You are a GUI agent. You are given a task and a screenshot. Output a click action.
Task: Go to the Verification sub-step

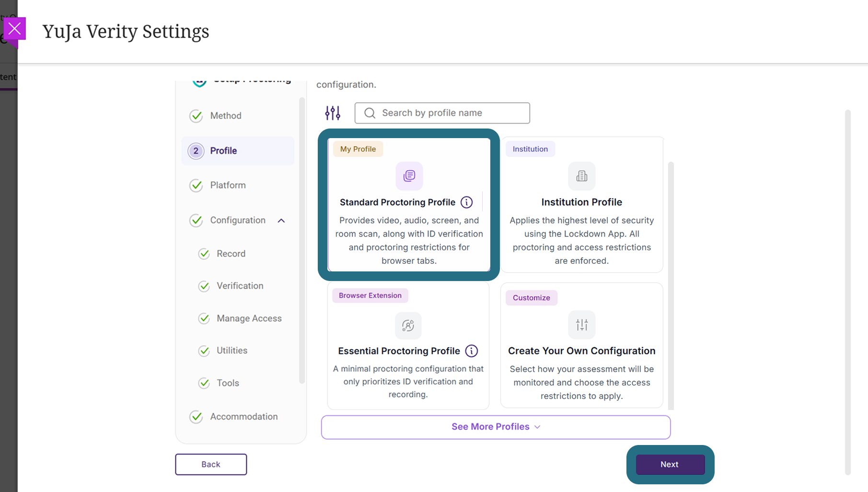[240, 286]
